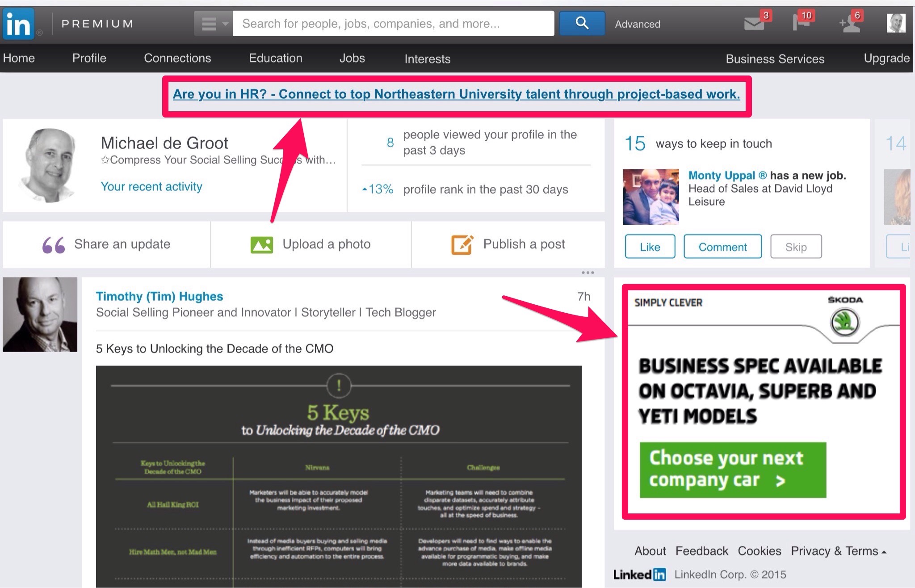915x588 pixels.
Task: Click the Publish a post pencil icon
Action: 462,245
